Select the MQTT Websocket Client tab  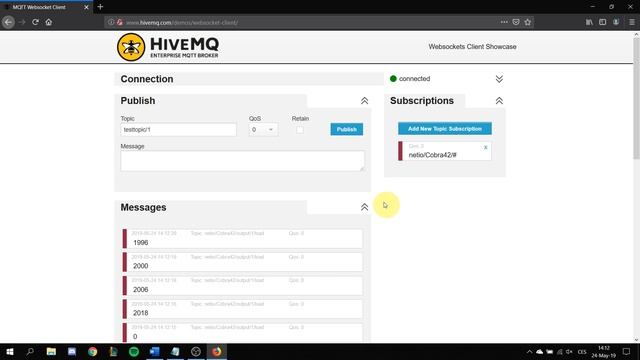pyautogui.click(x=46, y=7)
